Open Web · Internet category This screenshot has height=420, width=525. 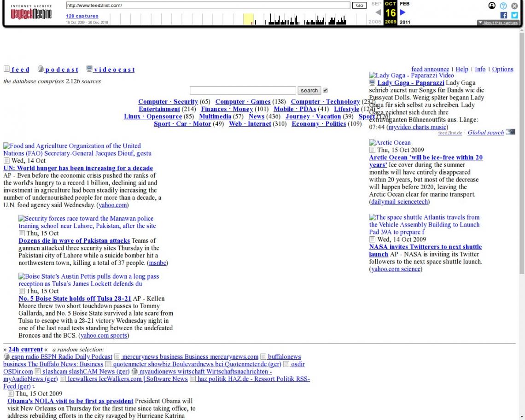(x=250, y=123)
